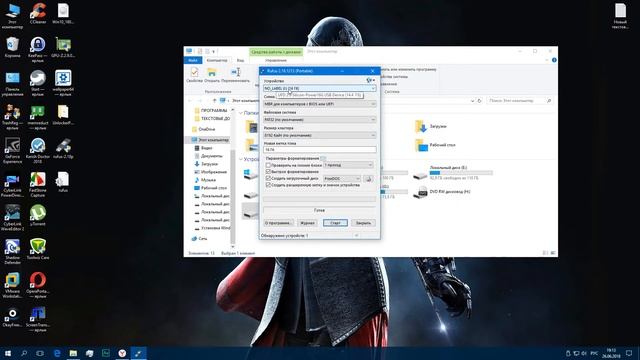Switch to View ribbon tab in Explorer
Screen dimensions: 640x360
point(240,60)
